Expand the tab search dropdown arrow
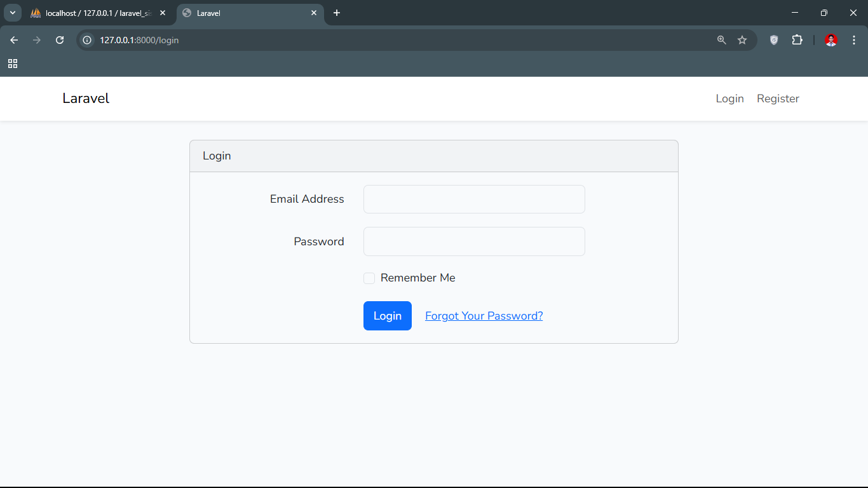The width and height of the screenshot is (868, 488). pyautogui.click(x=12, y=13)
